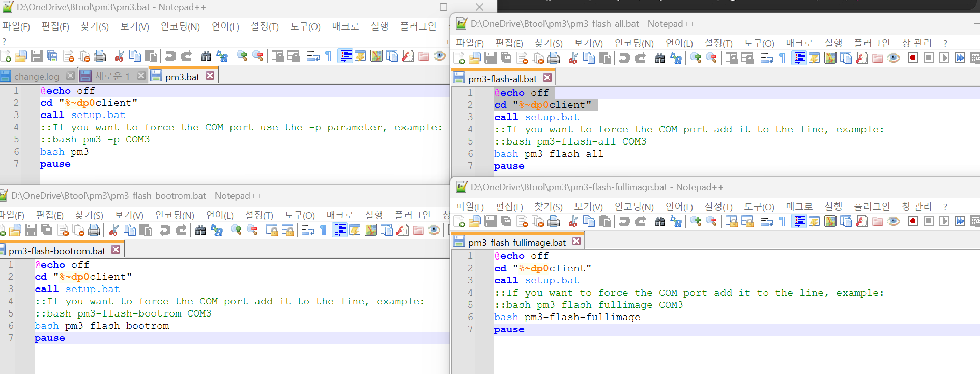
Task: Click Find binoculars icon in pm3.bat window
Action: click(206, 56)
